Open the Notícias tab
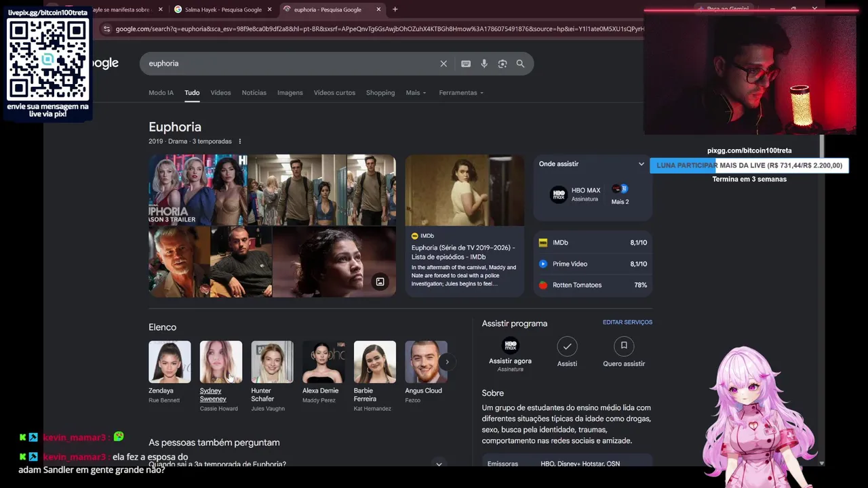 pyautogui.click(x=254, y=93)
